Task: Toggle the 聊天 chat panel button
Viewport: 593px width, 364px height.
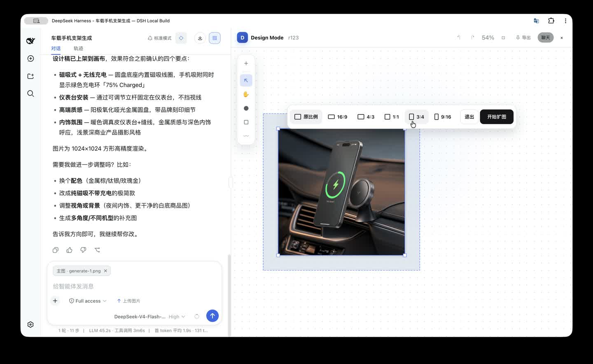Action: pyautogui.click(x=546, y=37)
